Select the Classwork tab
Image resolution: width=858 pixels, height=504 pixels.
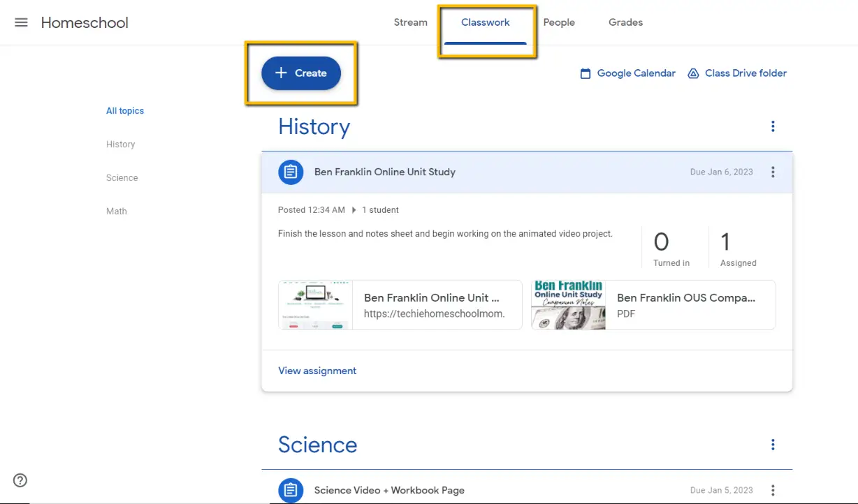tap(486, 22)
